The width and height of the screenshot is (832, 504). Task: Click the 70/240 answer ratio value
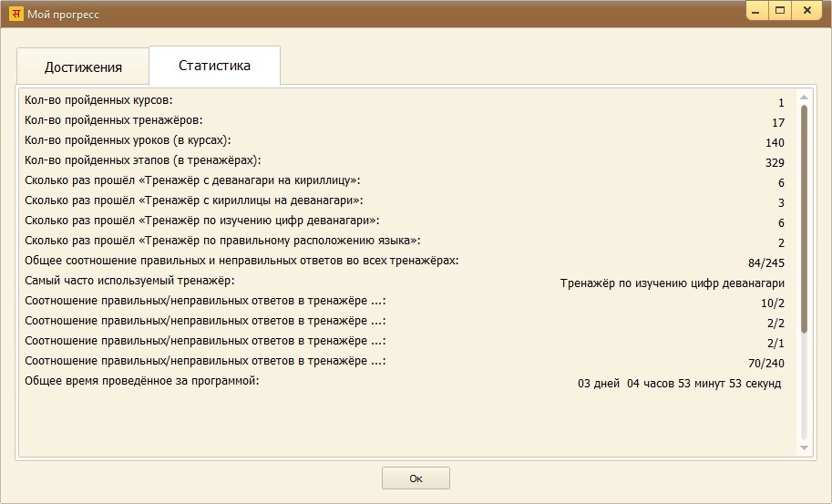click(x=765, y=364)
